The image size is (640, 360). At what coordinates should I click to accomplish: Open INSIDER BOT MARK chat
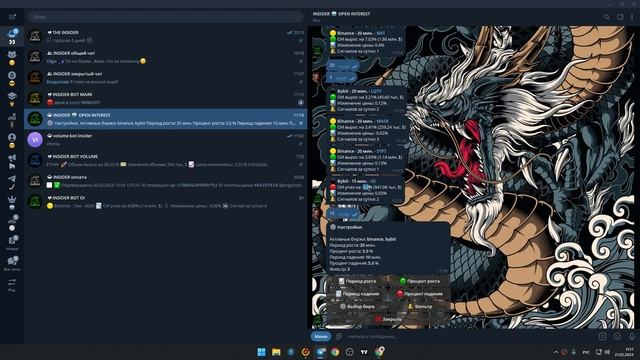[165, 98]
